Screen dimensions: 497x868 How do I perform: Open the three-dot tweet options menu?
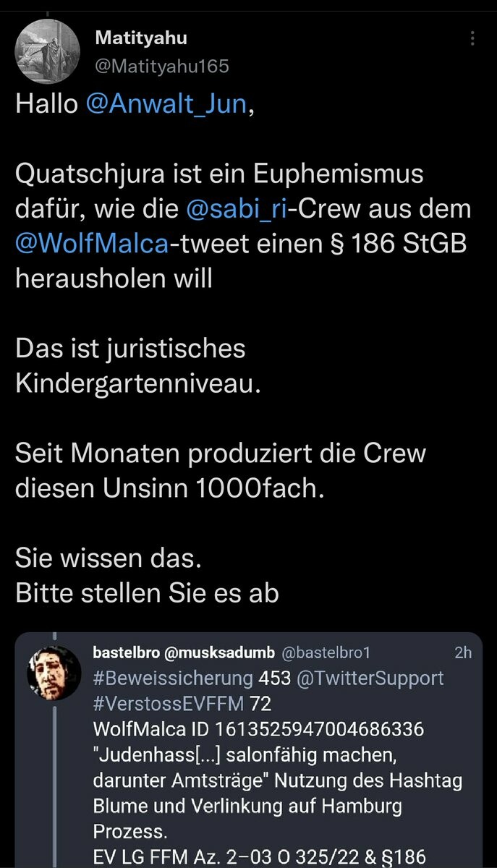pyautogui.click(x=472, y=39)
